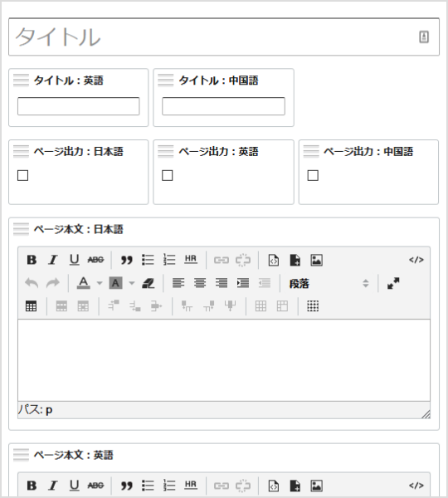This screenshot has height=498, width=448.
Task: Toggle Underline in Japanese body editor
Action: pyautogui.click(x=75, y=260)
